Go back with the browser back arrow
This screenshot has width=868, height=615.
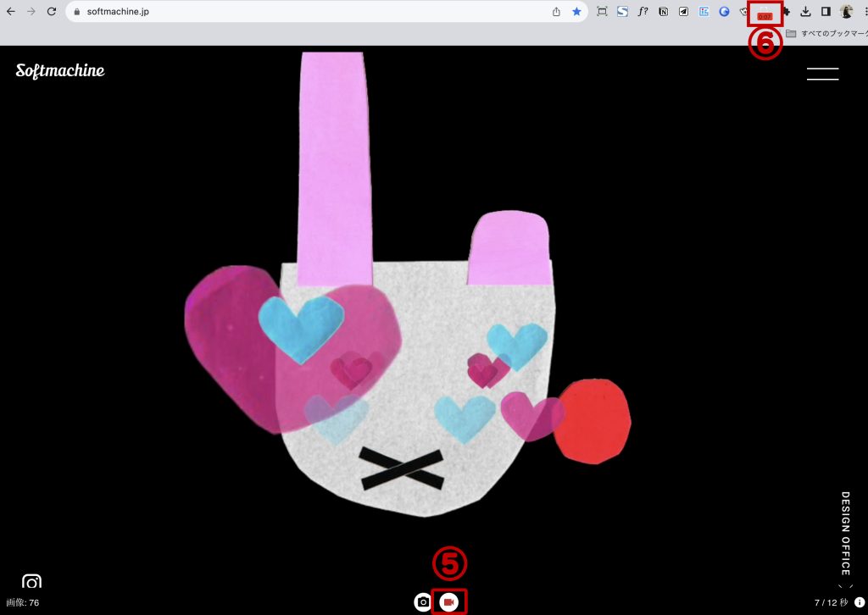(x=11, y=12)
